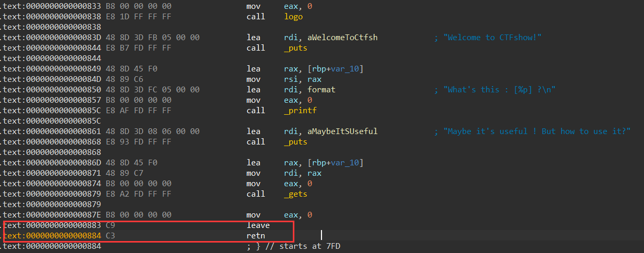Click address .text:000000000000085C
Viewport: 644px width, 253px height.
pyautogui.click(x=51, y=111)
